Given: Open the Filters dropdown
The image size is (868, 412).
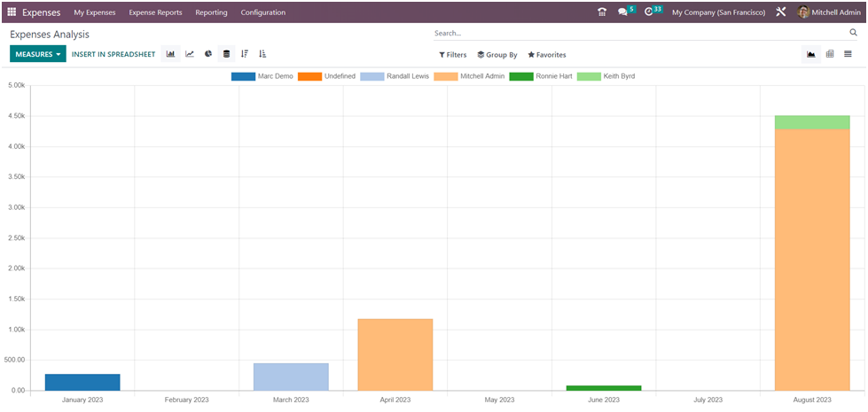Looking at the screenshot, I should (453, 55).
